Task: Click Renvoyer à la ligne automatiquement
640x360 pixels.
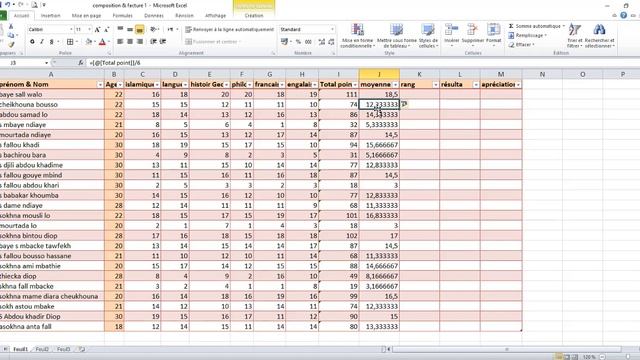Action: (229, 29)
